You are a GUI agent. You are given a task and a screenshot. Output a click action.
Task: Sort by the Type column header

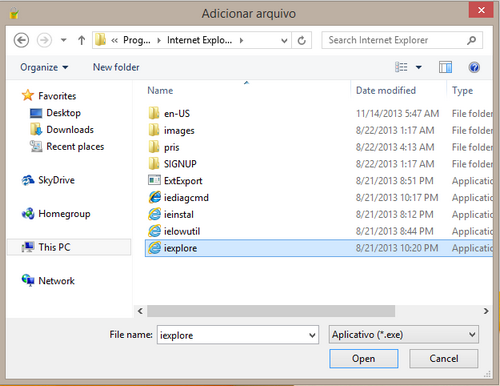click(462, 91)
